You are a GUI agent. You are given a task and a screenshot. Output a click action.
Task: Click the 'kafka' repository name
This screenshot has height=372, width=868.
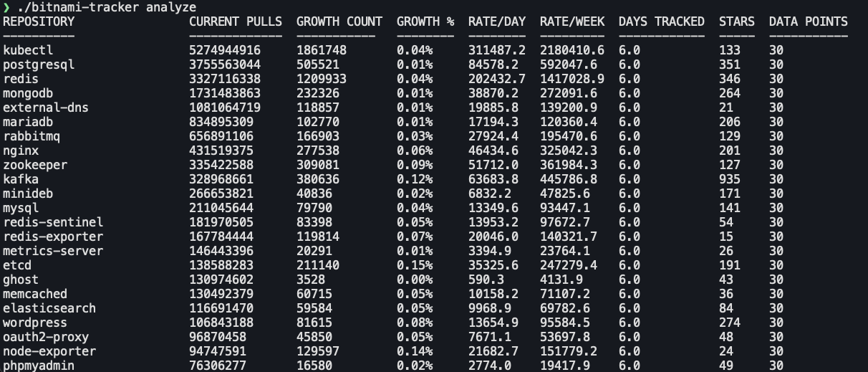tap(21, 179)
